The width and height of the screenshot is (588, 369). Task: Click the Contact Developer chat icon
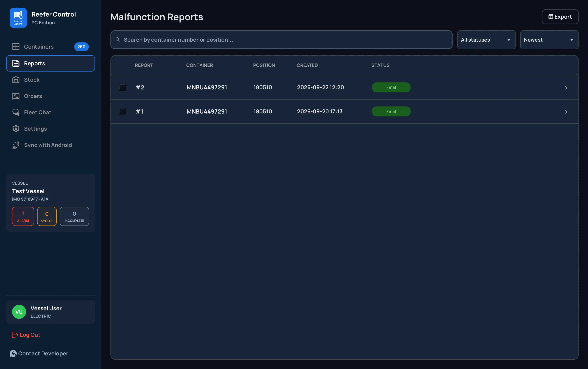click(x=13, y=353)
